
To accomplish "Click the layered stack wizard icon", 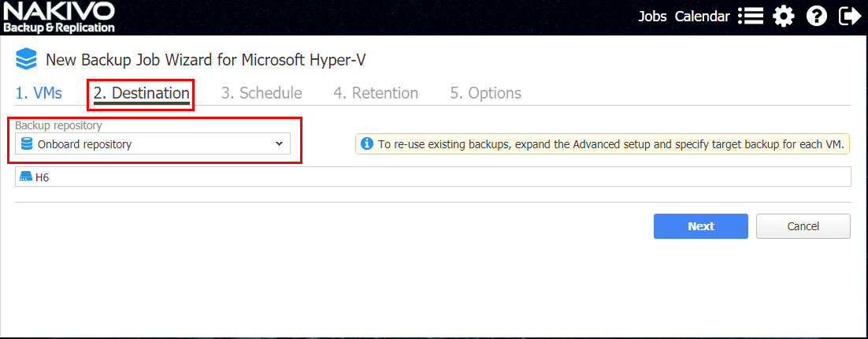I will (27, 59).
